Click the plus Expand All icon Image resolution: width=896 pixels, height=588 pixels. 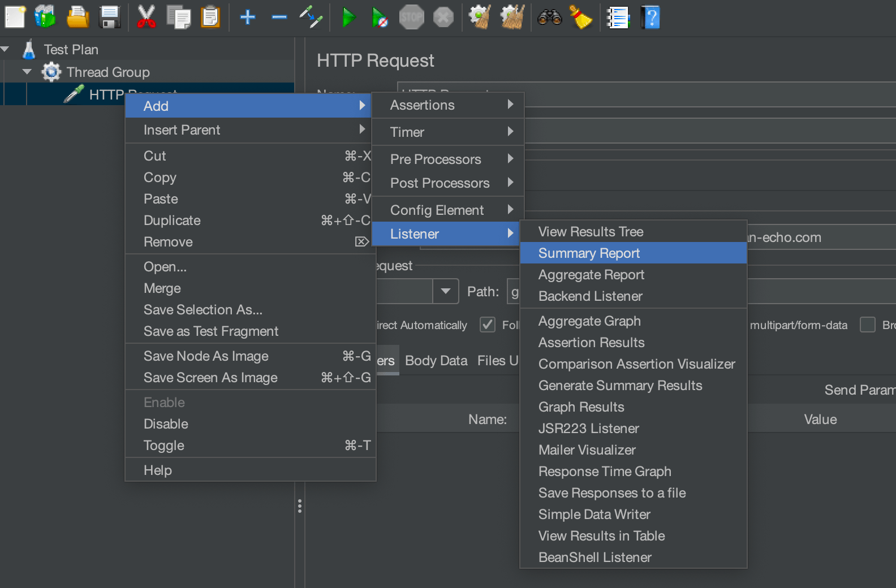[x=248, y=17]
